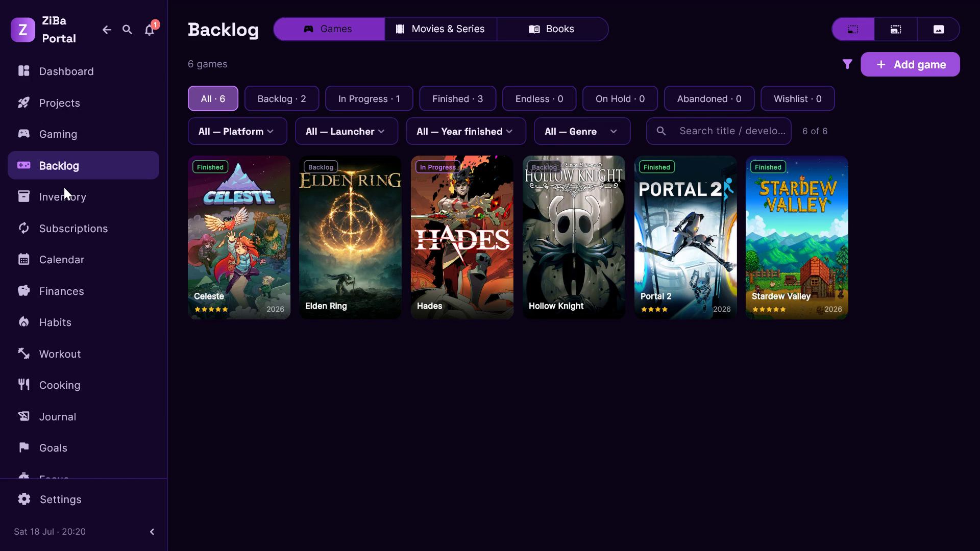
Task: Click the Finances piggy bank icon
Action: [24, 291]
